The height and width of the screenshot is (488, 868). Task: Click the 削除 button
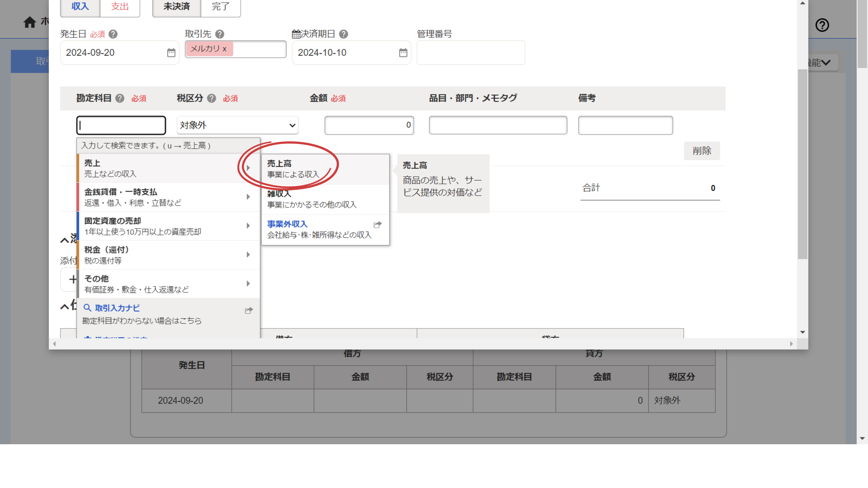click(702, 151)
